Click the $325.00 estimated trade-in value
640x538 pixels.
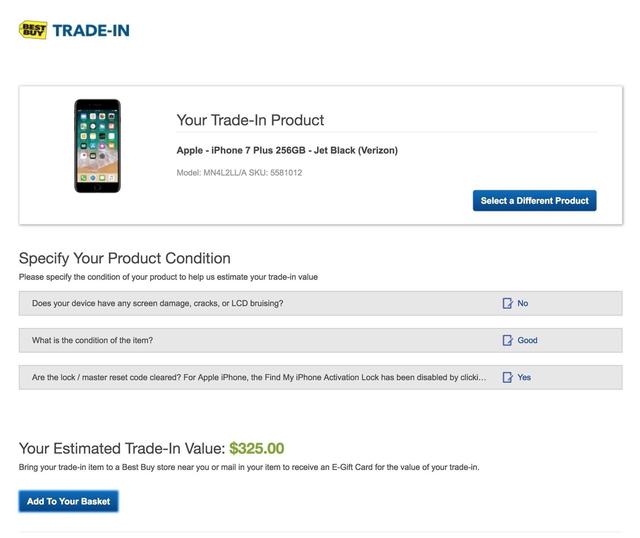pos(257,449)
